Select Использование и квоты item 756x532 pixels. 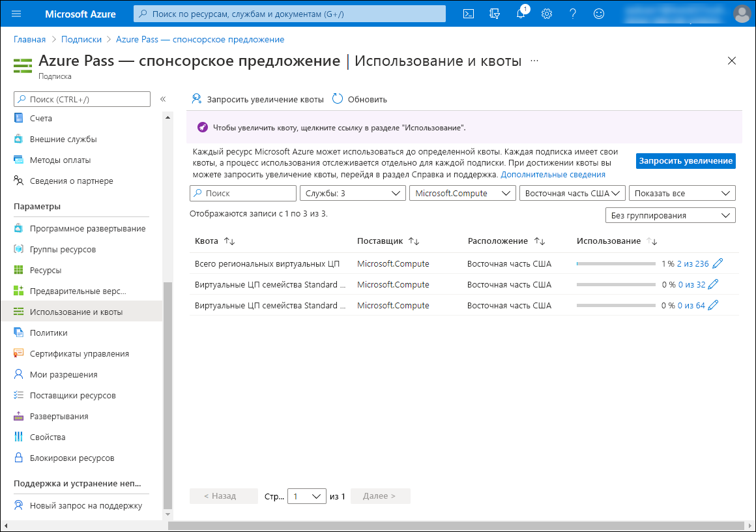pyautogui.click(x=82, y=312)
